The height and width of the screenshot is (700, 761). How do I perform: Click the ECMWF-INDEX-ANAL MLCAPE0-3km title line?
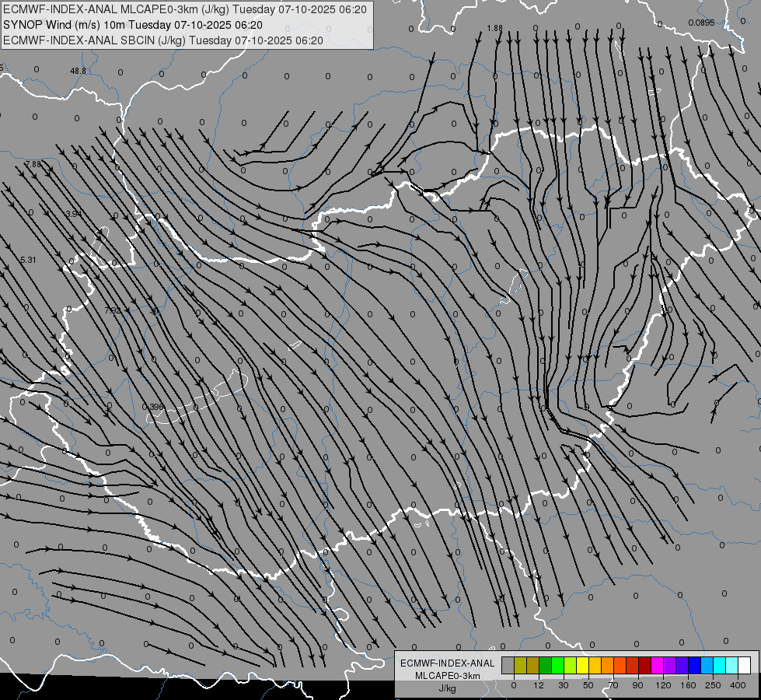[185, 9]
